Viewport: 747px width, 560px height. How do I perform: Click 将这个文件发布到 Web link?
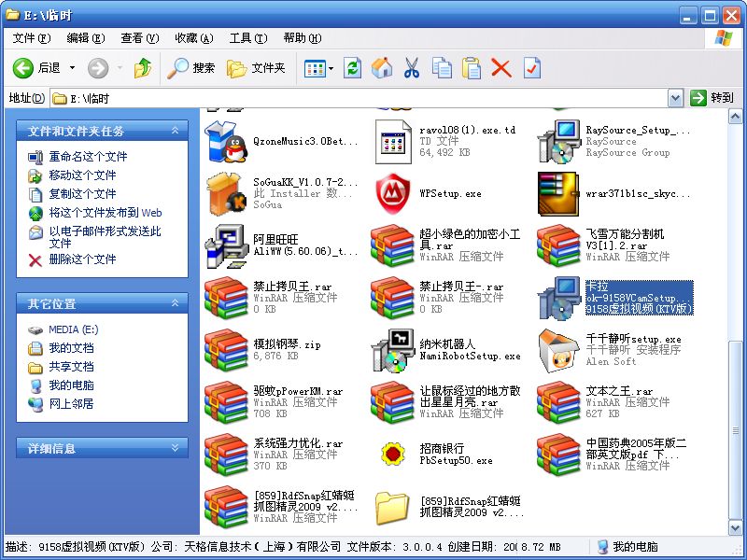106,213
